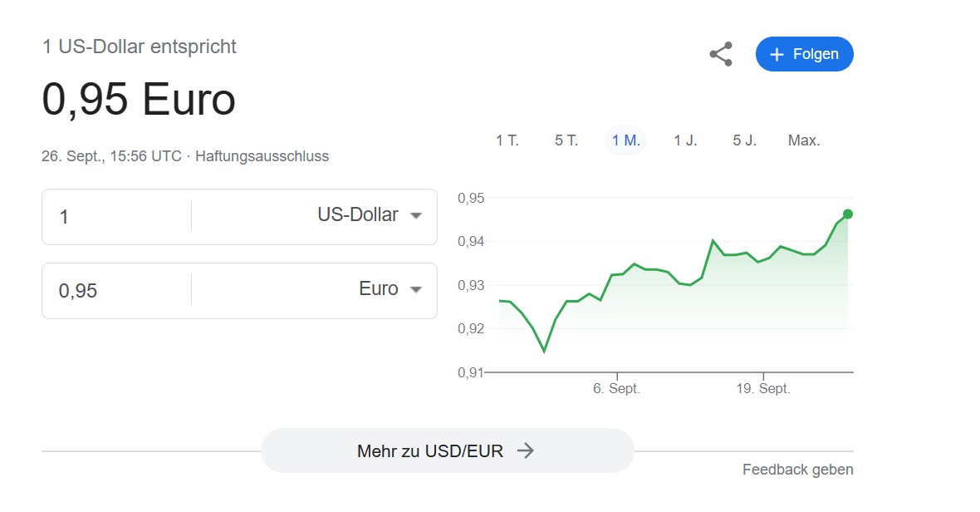Open the US-Dollar currency dropdown
The height and width of the screenshot is (512, 980).
pos(370,215)
